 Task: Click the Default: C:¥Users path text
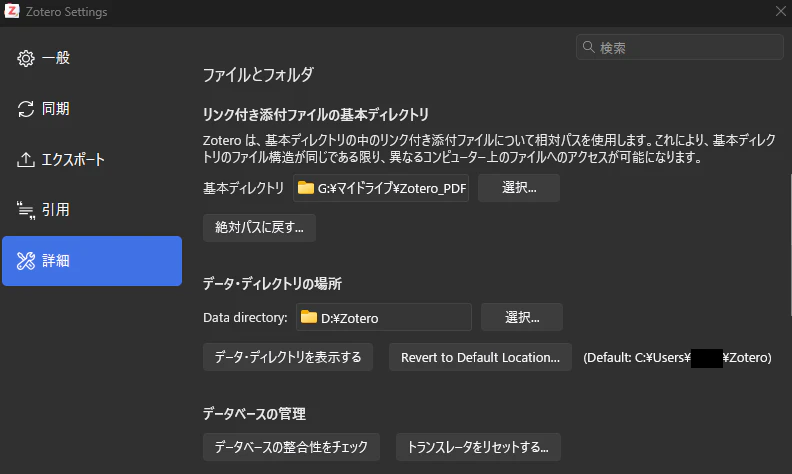click(677, 358)
